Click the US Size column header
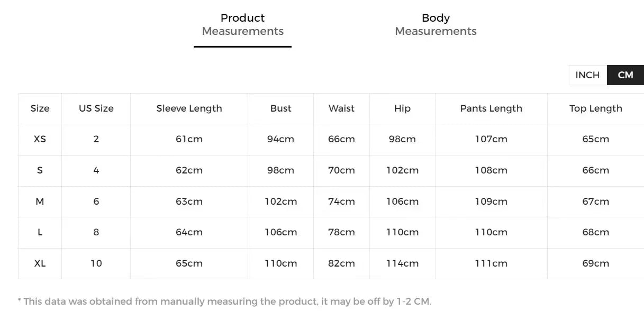The width and height of the screenshot is (644, 311). 96,108
